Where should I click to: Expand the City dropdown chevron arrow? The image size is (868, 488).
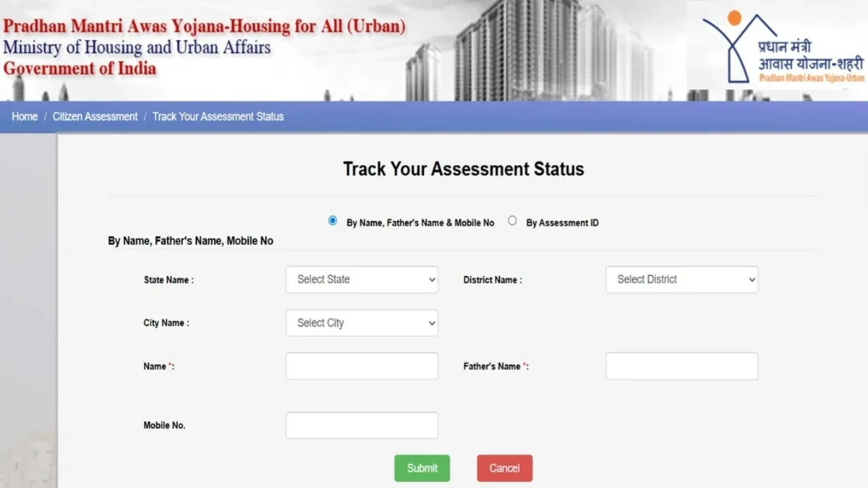pyautogui.click(x=431, y=322)
